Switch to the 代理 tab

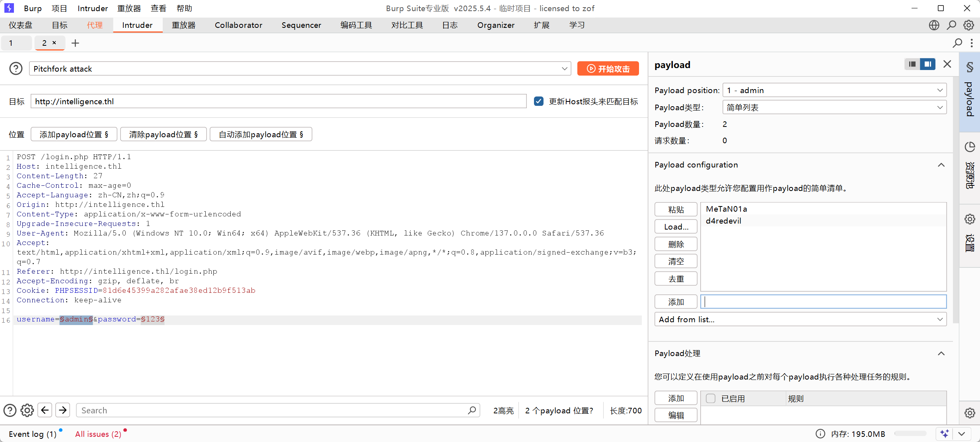tap(95, 25)
